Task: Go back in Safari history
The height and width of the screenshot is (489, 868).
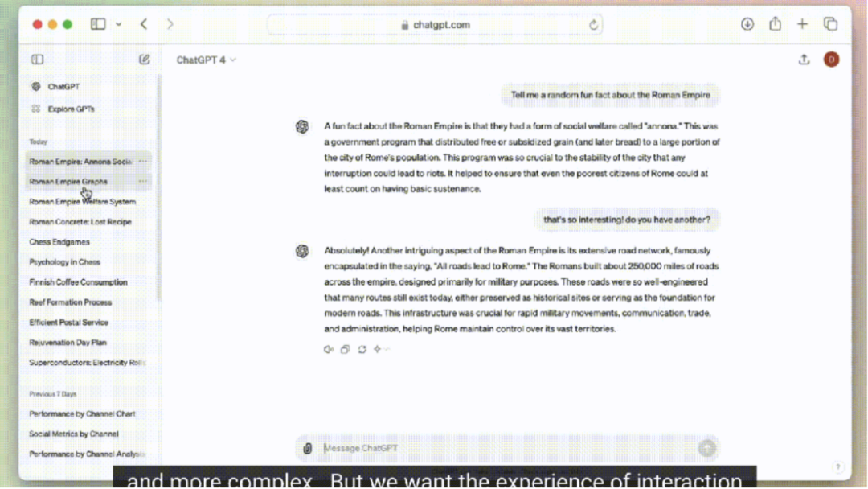Action: 144,24
